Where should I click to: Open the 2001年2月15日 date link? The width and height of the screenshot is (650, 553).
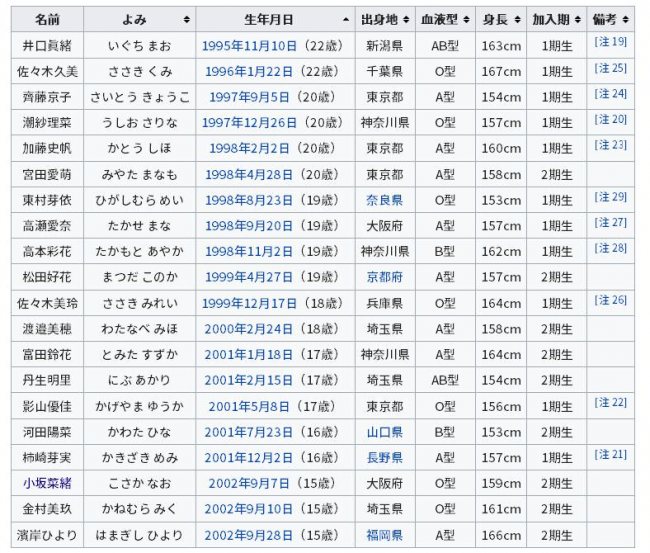click(250, 380)
